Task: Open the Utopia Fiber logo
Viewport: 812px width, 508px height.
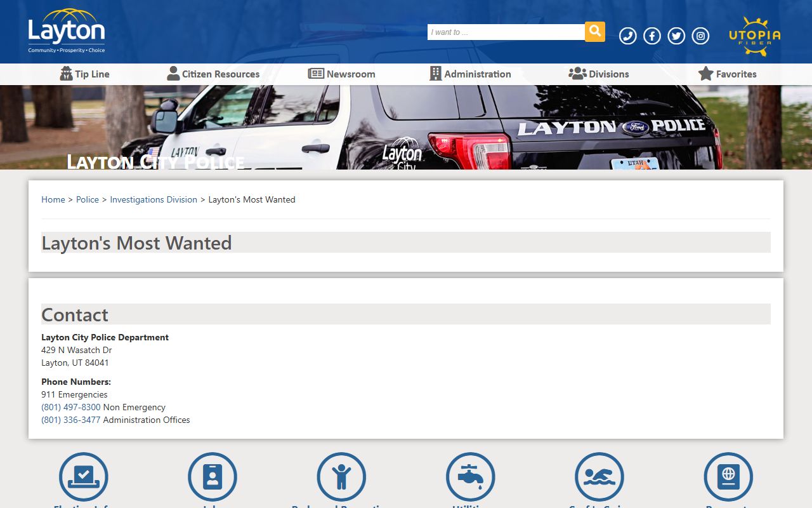Action: pos(755,36)
